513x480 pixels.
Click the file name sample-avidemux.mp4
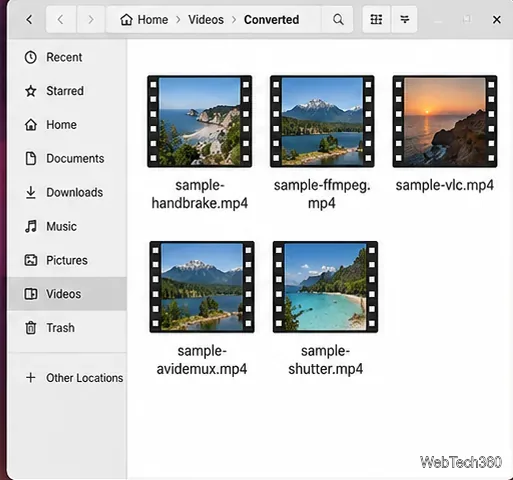(x=202, y=360)
